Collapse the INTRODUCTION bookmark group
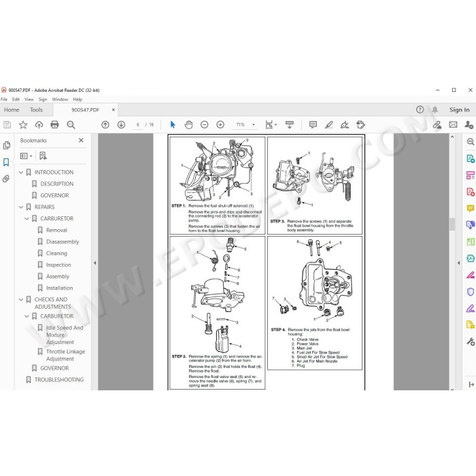 pyautogui.click(x=21, y=173)
